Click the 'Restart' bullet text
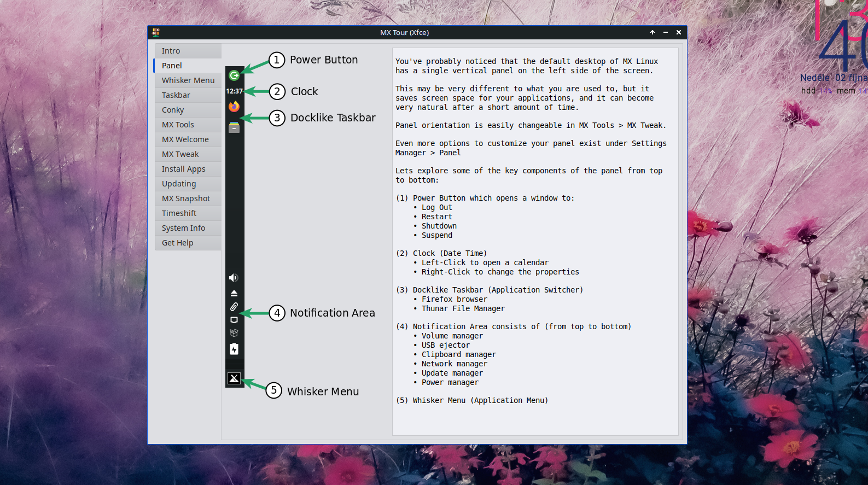The height and width of the screenshot is (485, 868). [437, 217]
